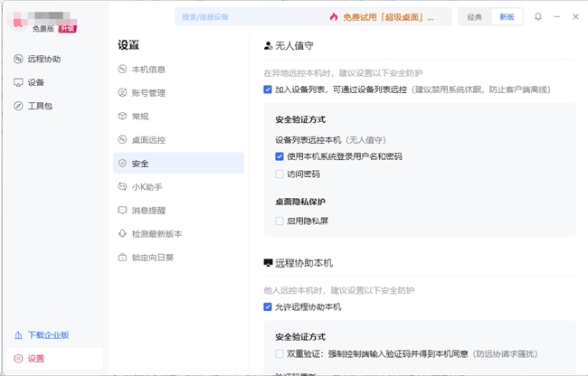Toggle 加入设备列表 checkbox

pos(268,89)
